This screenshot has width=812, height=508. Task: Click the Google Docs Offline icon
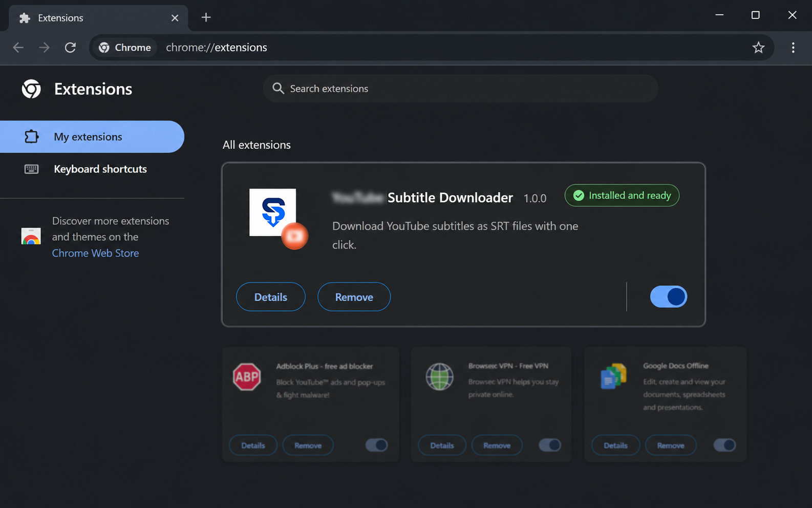click(x=613, y=376)
